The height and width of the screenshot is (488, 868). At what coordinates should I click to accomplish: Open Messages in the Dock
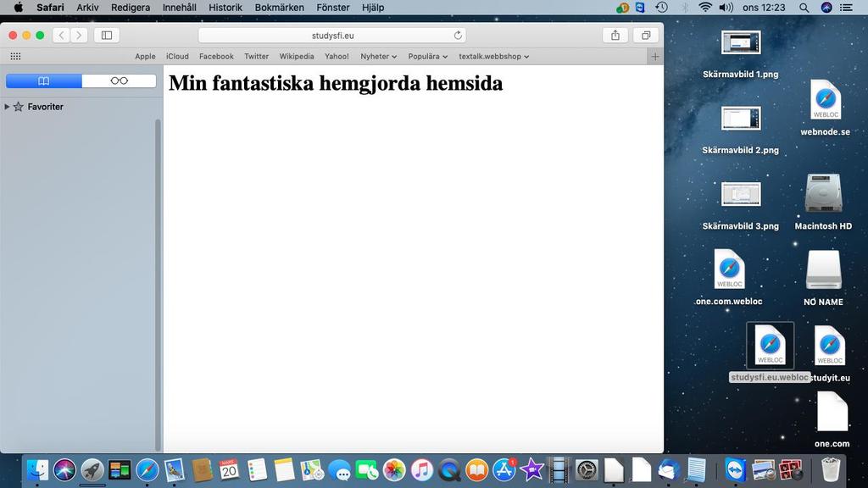[339, 470]
